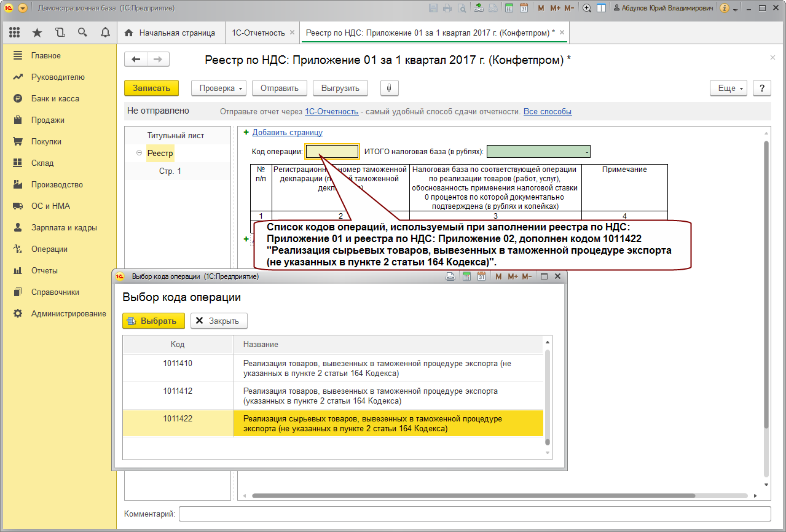Select Стр. 1 in the tree
Image resolution: width=786 pixels, height=532 pixels.
click(170, 171)
